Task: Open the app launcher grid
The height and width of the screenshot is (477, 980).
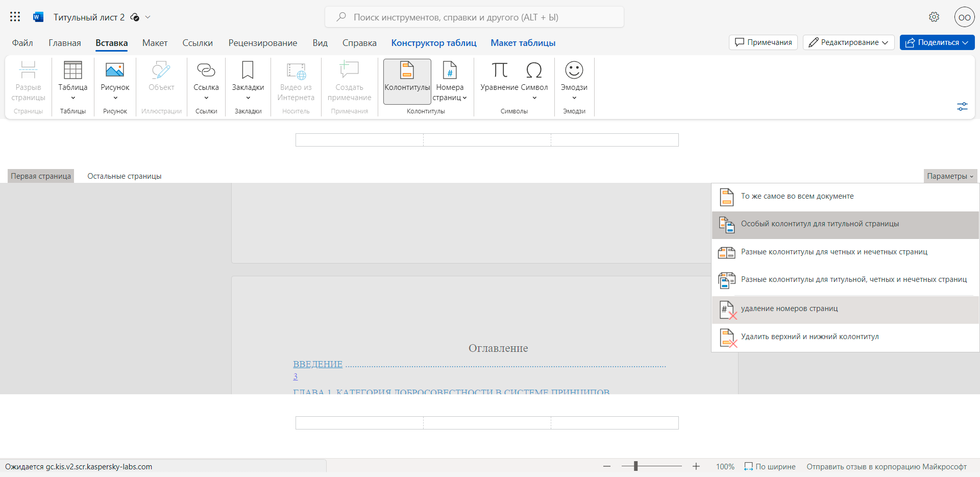Action: [15, 17]
